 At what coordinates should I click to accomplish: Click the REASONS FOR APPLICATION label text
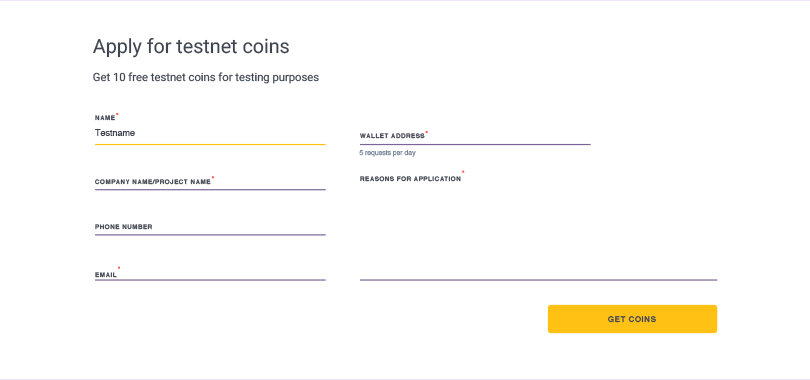coord(410,179)
